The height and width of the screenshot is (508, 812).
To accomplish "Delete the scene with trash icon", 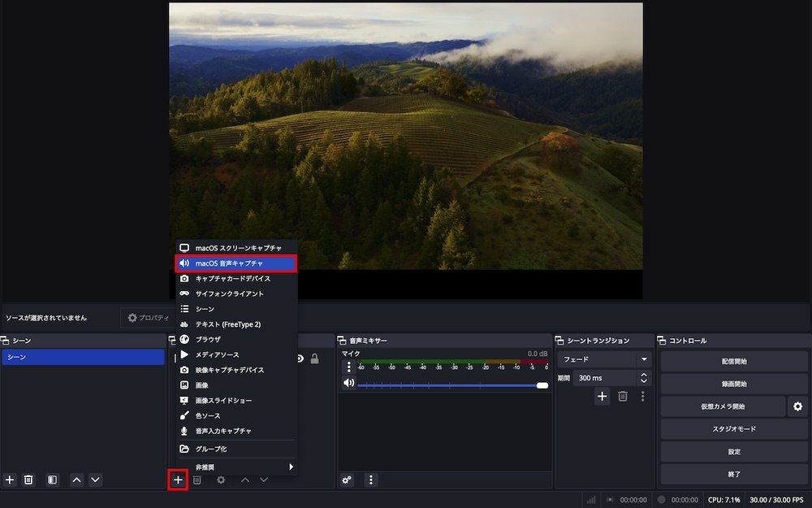I will pos(28,480).
